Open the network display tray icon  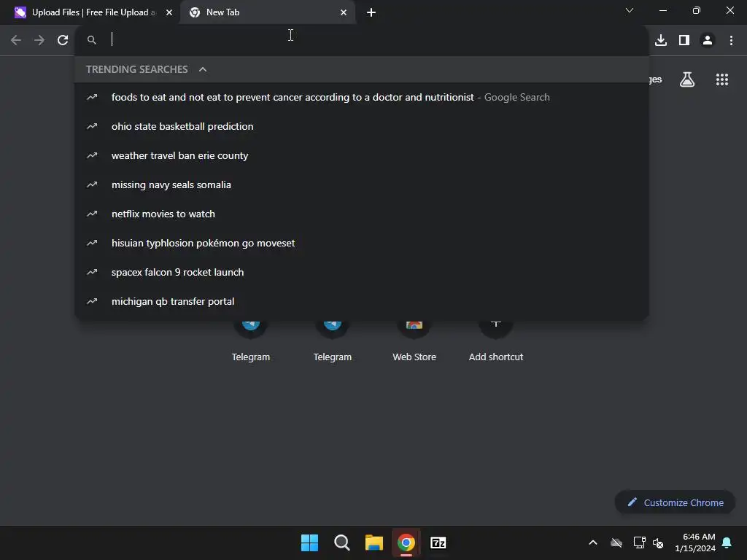[639, 542]
